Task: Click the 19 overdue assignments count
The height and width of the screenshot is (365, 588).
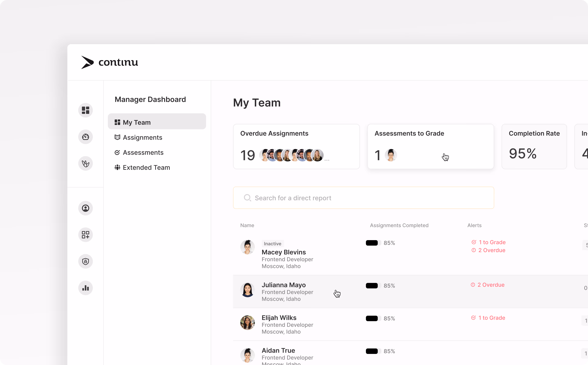Action: point(248,155)
